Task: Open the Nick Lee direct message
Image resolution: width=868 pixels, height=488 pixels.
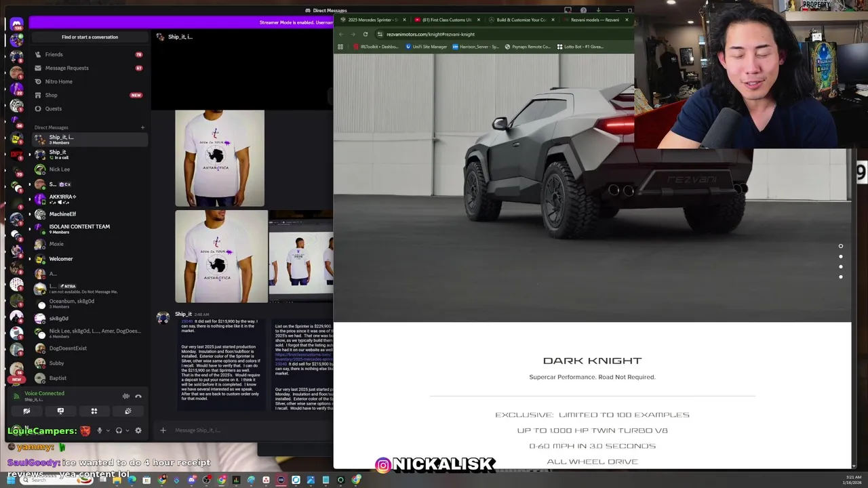Action: point(90,169)
